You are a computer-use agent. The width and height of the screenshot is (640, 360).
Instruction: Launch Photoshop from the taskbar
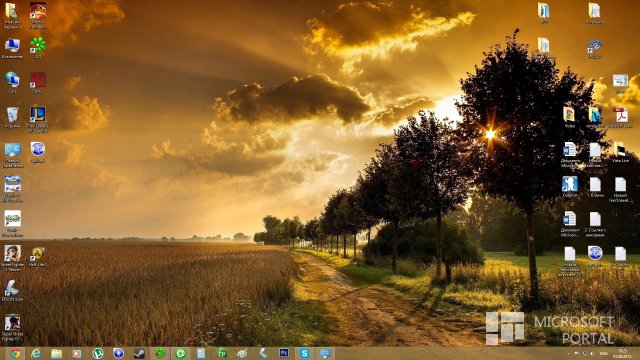pos(284,353)
